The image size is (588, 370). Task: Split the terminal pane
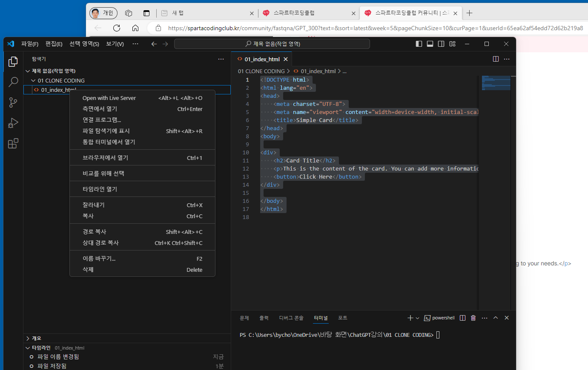point(463,318)
